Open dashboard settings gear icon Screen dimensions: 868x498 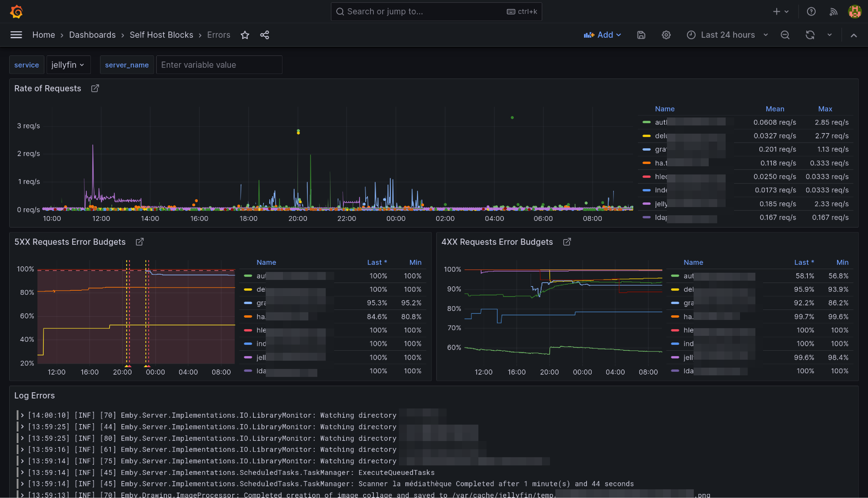click(x=666, y=35)
